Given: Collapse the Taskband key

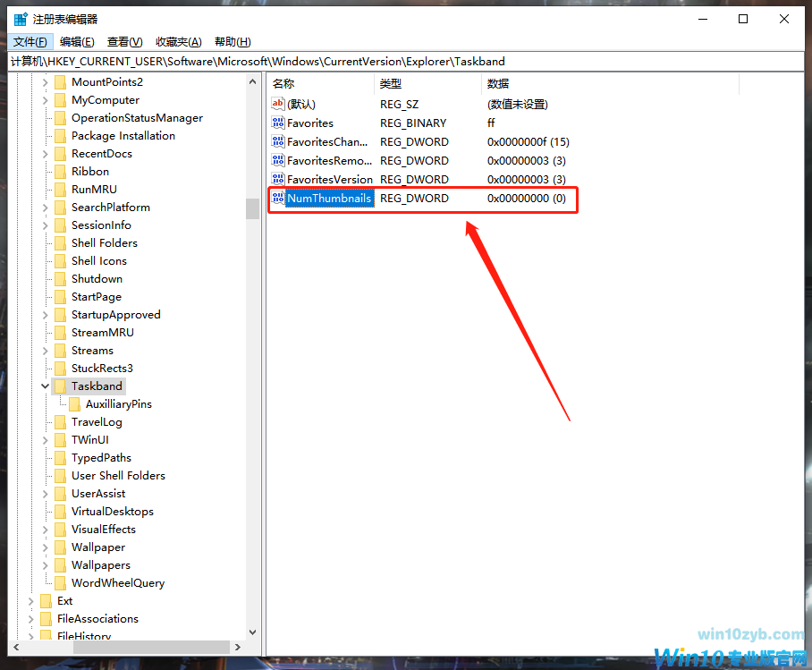Looking at the screenshot, I should (x=45, y=386).
